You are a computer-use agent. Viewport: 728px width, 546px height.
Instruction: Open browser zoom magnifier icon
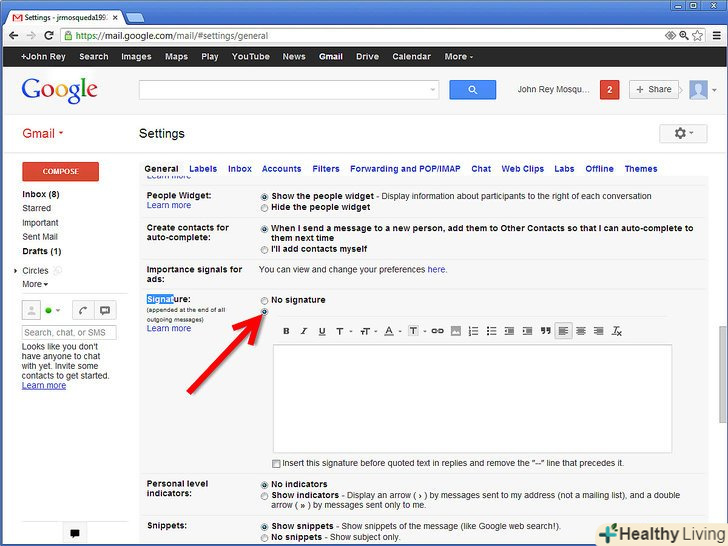coord(684,36)
